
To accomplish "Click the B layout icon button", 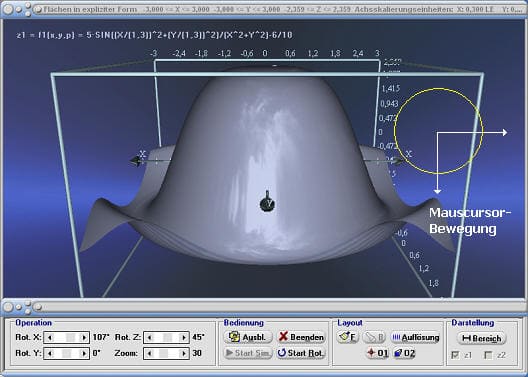I will [x=374, y=337].
